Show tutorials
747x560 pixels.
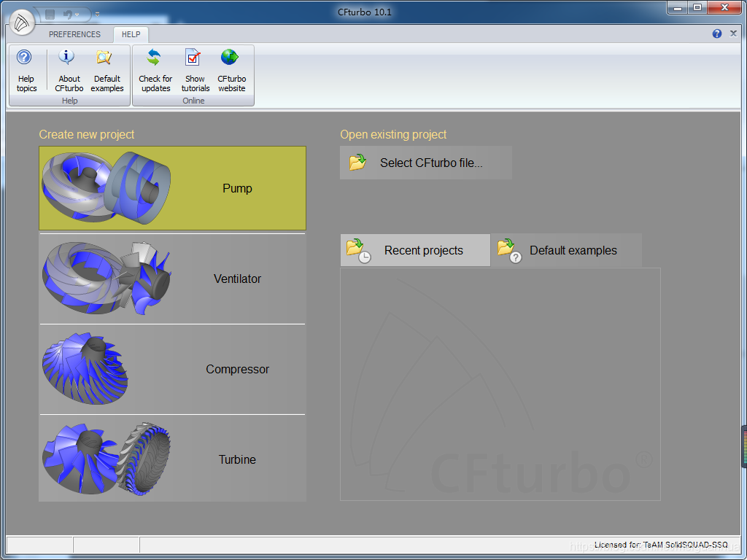pyautogui.click(x=196, y=71)
